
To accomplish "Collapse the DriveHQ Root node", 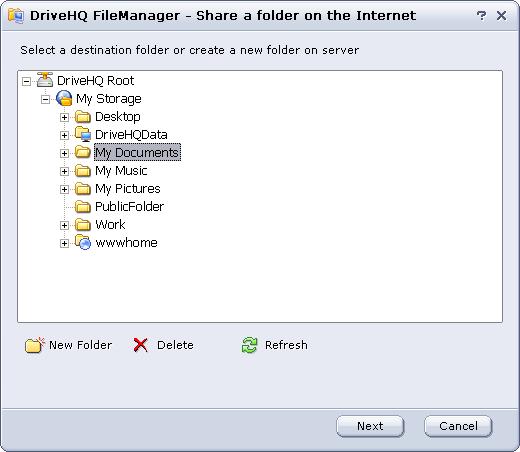I will click(26, 81).
